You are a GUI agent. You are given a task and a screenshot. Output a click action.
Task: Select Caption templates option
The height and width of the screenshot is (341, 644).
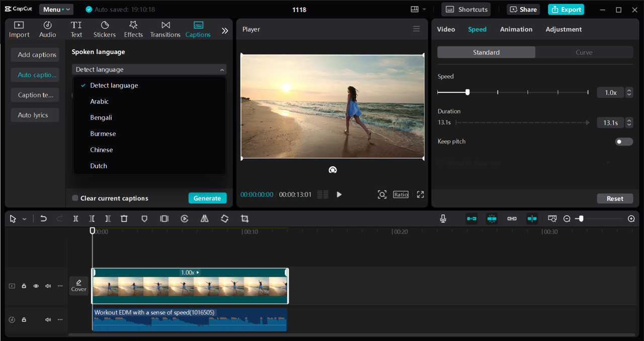[x=35, y=95]
